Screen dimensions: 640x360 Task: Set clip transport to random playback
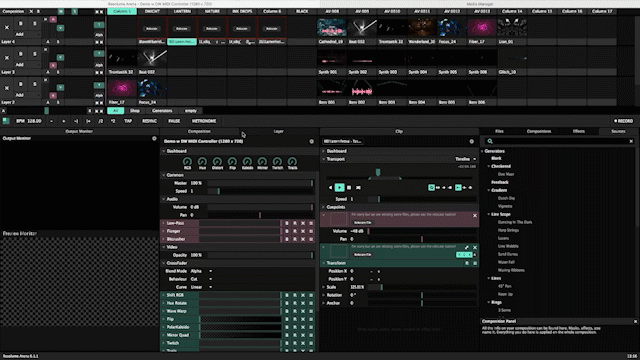pyautogui.click(x=358, y=187)
